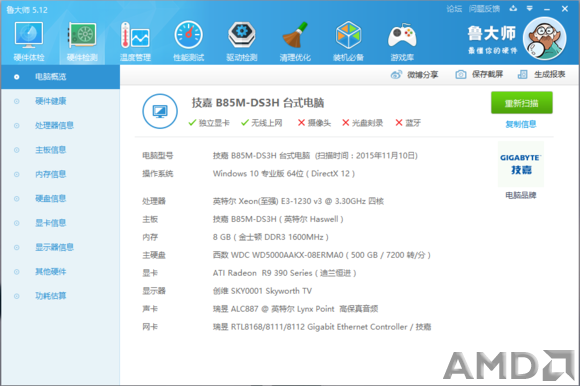Open the title bar dropdown menu arrow
Screen dimensions: 580x386
click(530, 9)
